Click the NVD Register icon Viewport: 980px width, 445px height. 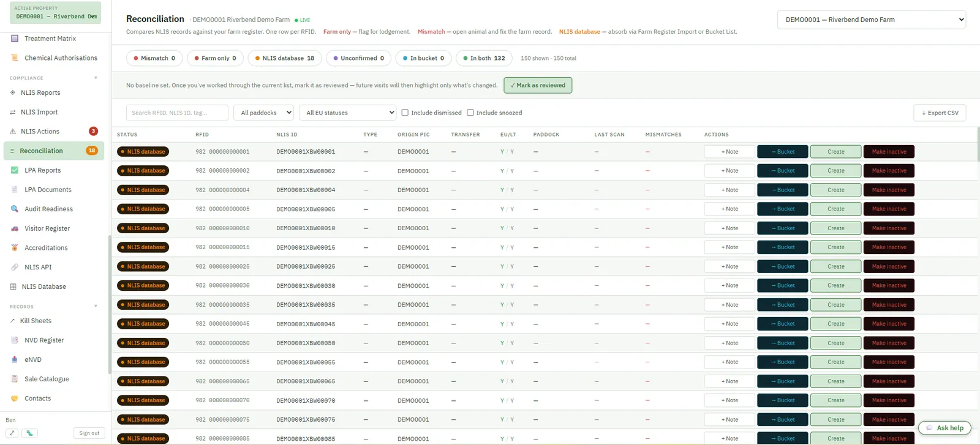(x=15, y=340)
